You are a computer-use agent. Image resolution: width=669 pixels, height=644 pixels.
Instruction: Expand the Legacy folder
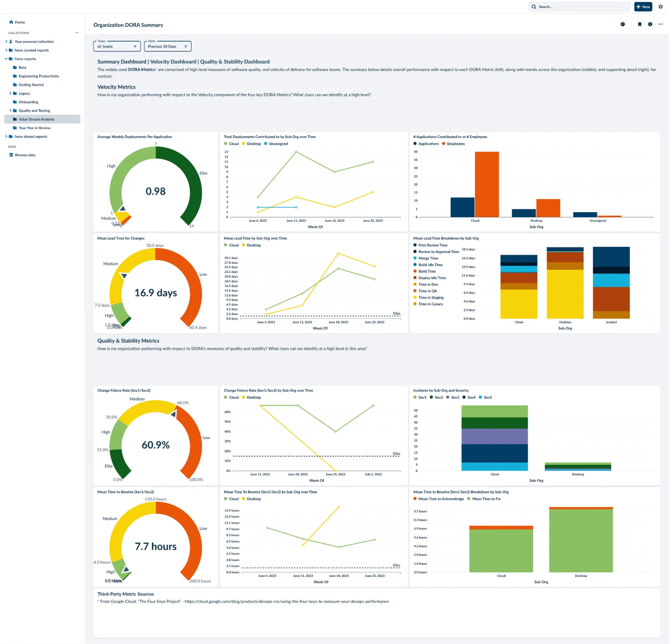pyautogui.click(x=10, y=93)
